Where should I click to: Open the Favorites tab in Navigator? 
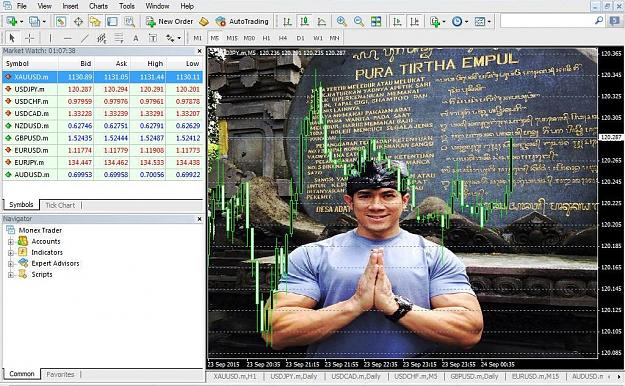click(x=61, y=374)
